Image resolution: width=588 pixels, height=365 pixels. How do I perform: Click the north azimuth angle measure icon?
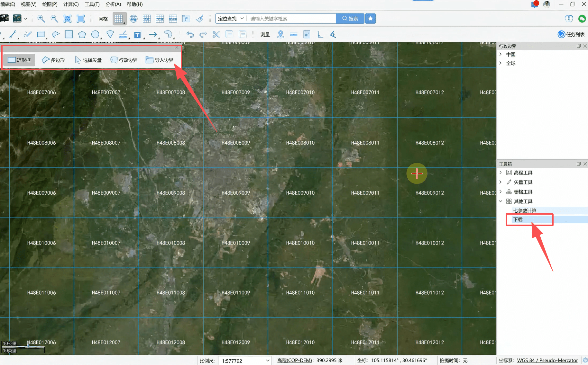point(320,34)
